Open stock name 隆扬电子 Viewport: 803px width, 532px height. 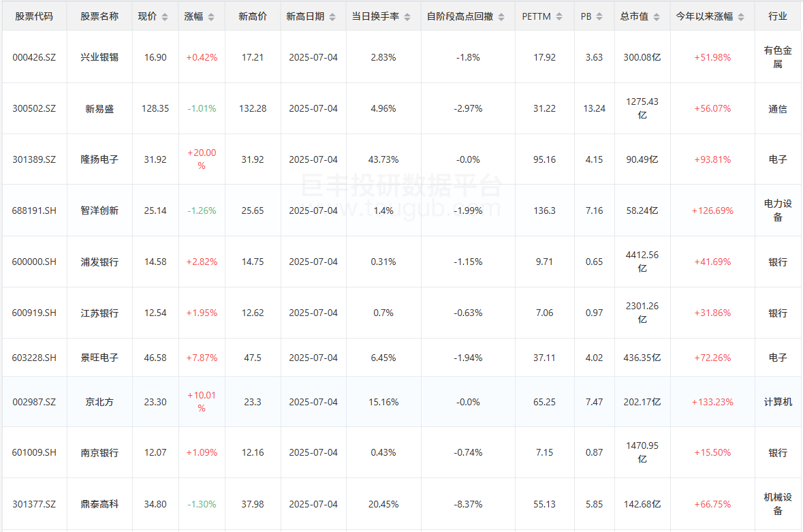click(99, 159)
